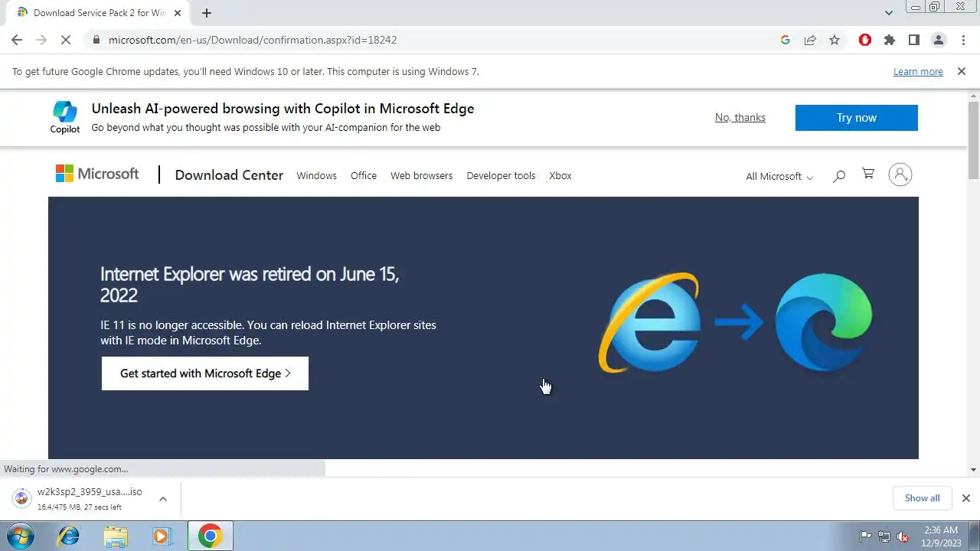The image size is (980, 551).
Task: Bookmark this page with star
Action: coord(835,40)
